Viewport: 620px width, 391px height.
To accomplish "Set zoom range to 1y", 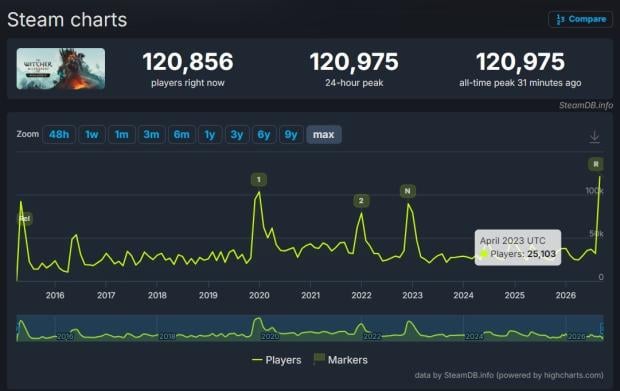I will [x=210, y=134].
